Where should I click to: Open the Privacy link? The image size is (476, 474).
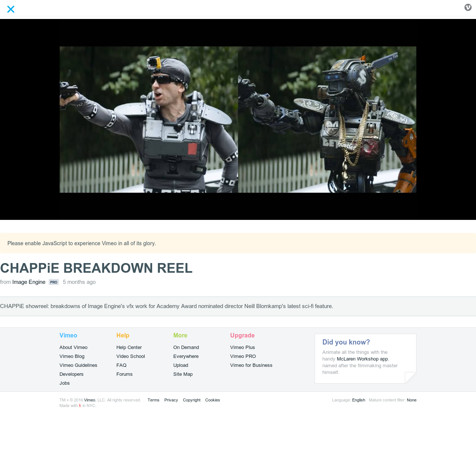tap(171, 400)
